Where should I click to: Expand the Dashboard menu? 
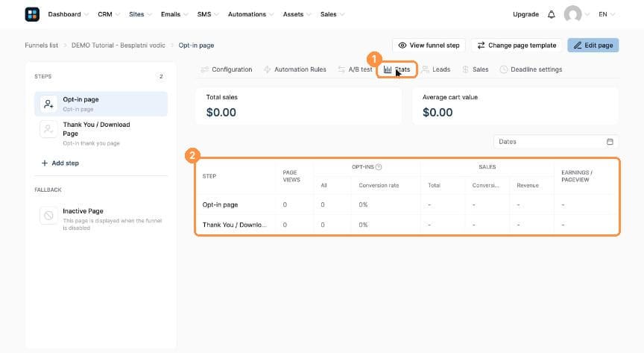(68, 14)
